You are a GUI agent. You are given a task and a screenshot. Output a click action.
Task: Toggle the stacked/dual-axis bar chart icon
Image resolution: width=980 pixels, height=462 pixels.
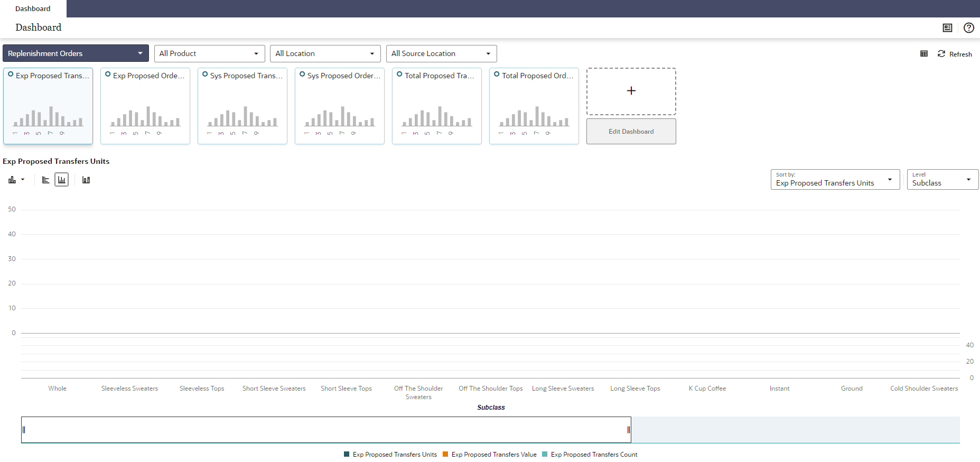pyautogui.click(x=86, y=180)
